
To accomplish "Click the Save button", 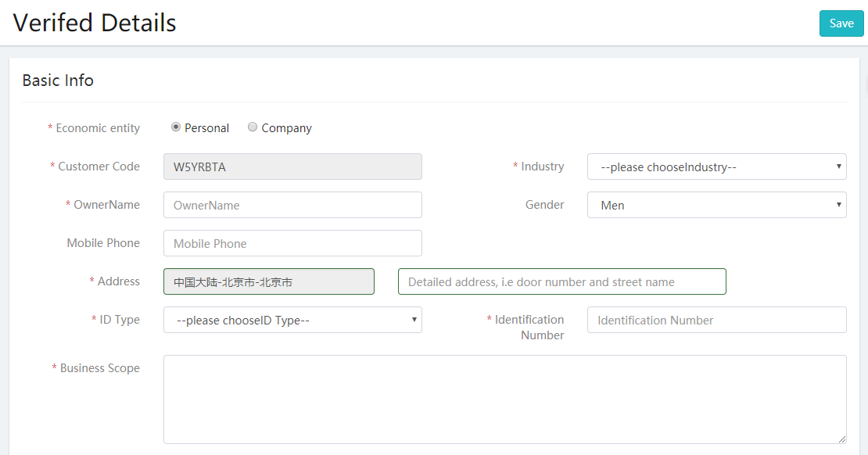I will [841, 23].
